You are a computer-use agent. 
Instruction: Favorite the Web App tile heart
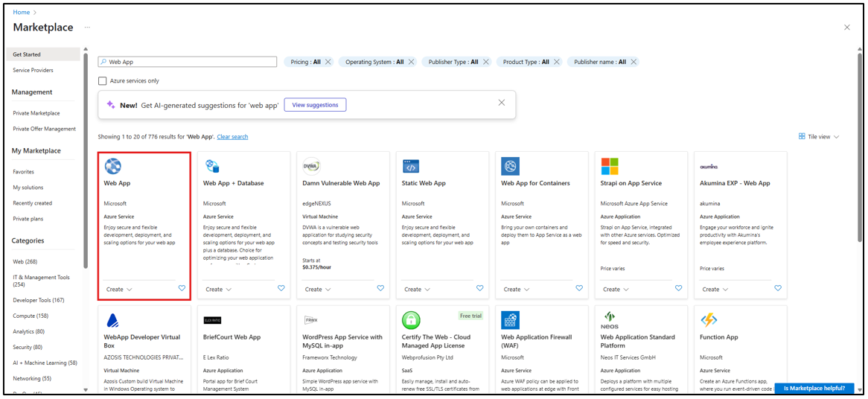coord(182,288)
